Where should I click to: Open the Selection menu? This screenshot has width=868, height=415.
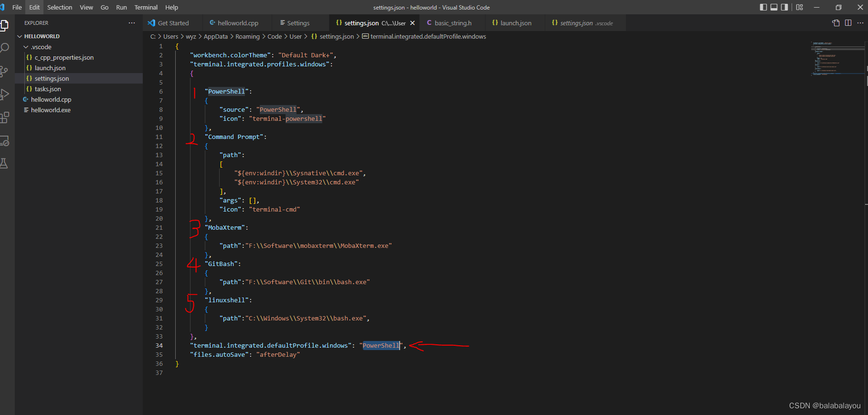[x=60, y=7]
